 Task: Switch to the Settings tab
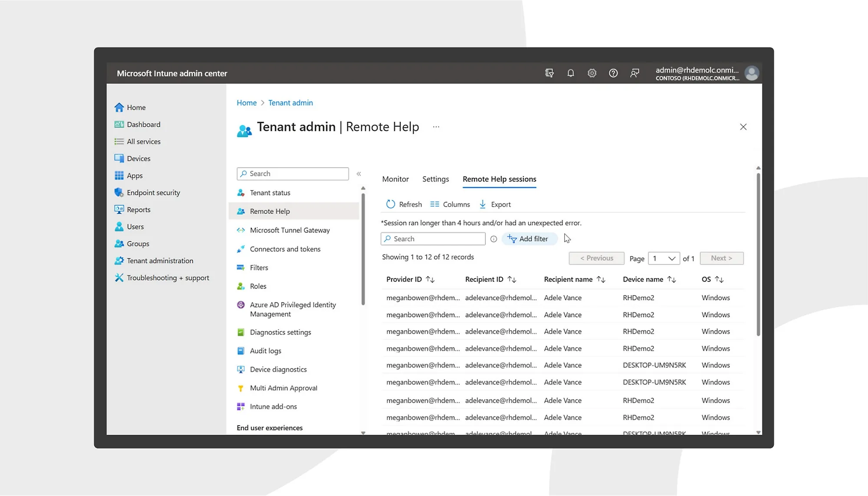pos(435,179)
